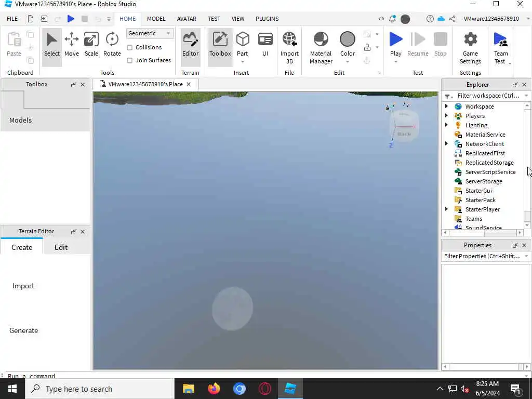
Task: Open Play options dropdown arrow
Action: click(x=395, y=62)
